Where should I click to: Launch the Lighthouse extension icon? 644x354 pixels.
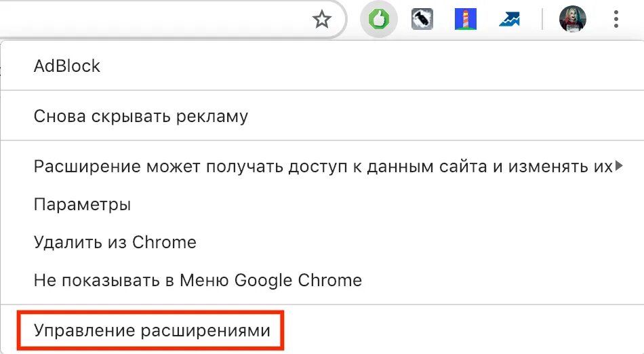[x=465, y=19]
